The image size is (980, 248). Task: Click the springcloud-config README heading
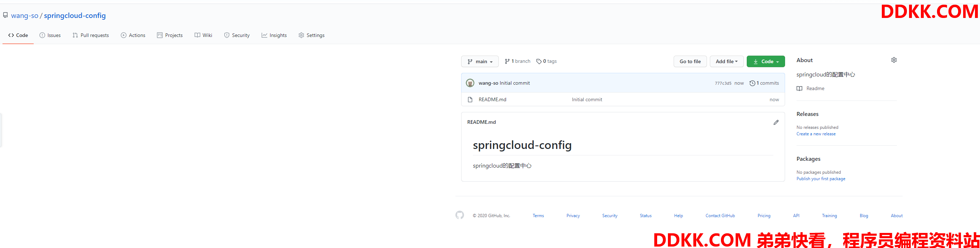click(x=522, y=145)
